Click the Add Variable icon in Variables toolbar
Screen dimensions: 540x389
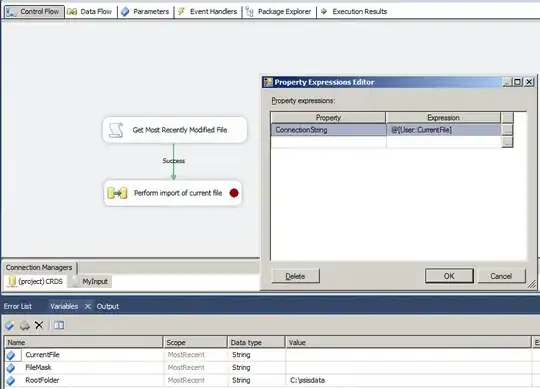10,325
